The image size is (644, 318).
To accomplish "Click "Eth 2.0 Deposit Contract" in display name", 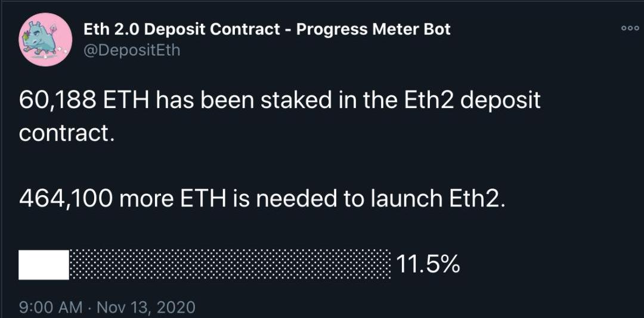I will [x=181, y=29].
